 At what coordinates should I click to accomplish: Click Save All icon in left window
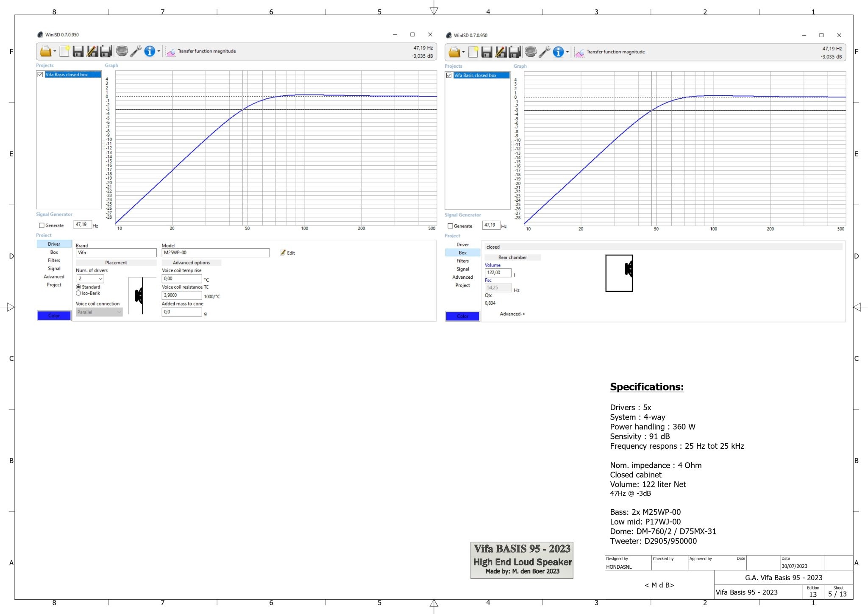(106, 51)
